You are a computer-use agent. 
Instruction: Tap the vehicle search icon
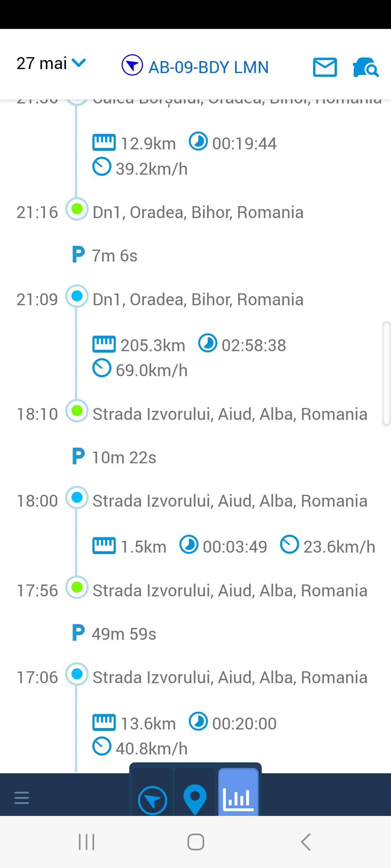[x=366, y=67]
